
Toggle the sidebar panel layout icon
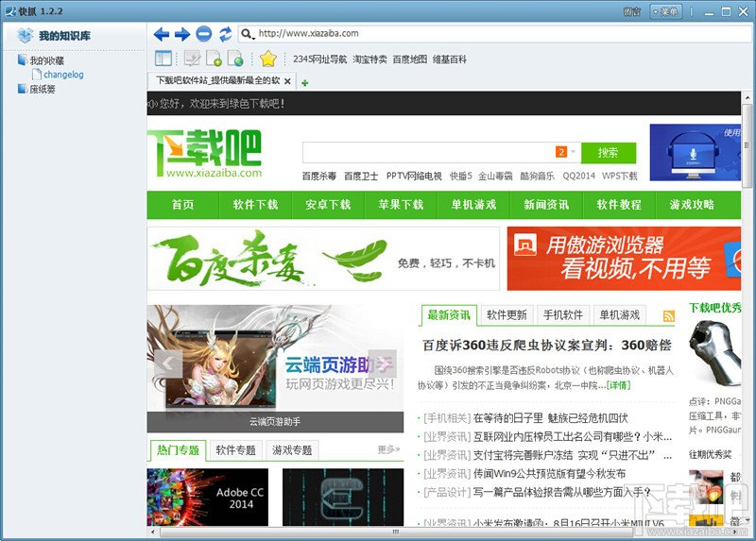[163, 59]
